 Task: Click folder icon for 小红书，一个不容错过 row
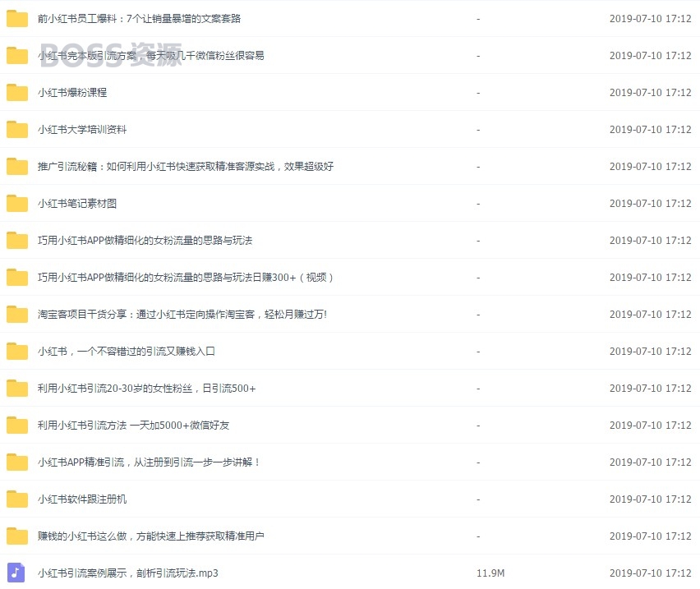tap(17, 351)
